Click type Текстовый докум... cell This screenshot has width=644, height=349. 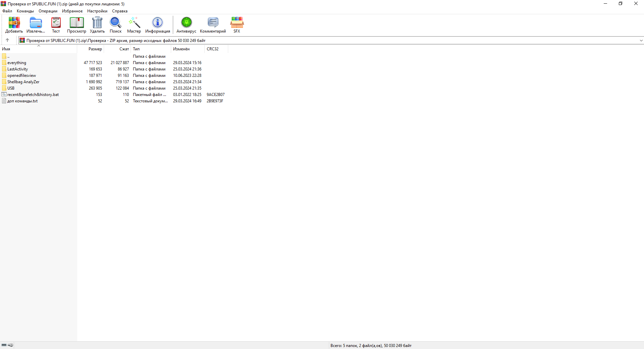(150, 101)
